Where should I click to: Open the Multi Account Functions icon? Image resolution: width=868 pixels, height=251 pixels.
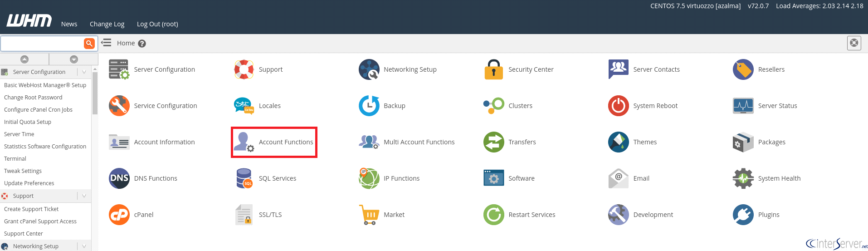(369, 142)
